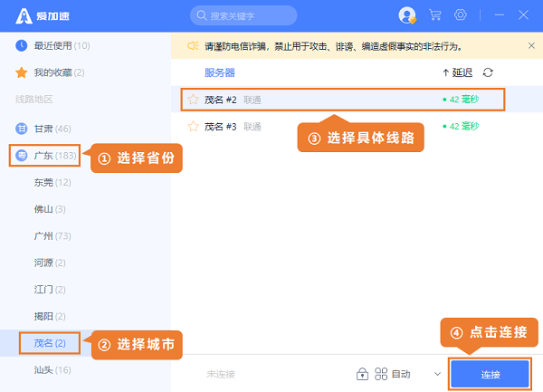The height and width of the screenshot is (392, 543).
Task: Click the star icon beside 我的收藏
Action: tap(22, 72)
